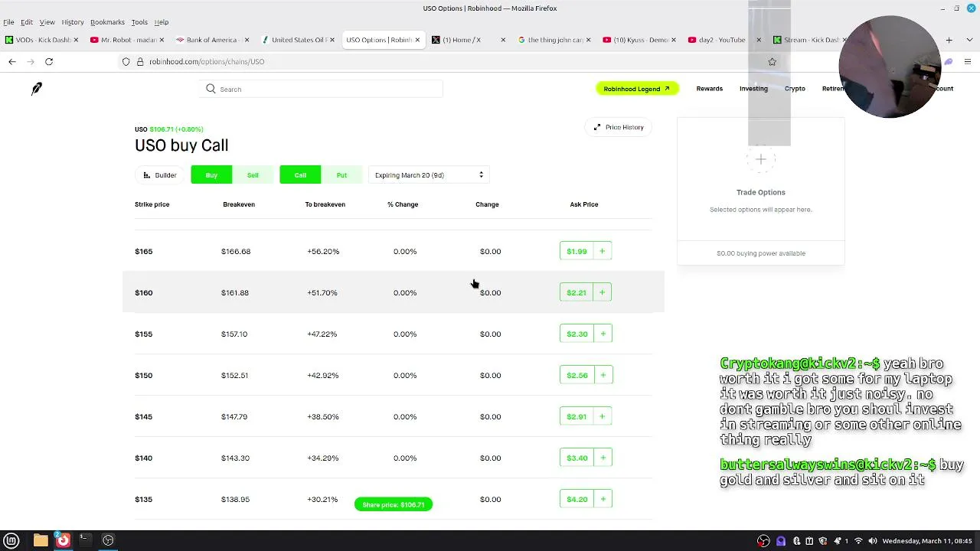Click the search magnifier icon
Viewport: 980px width, 551px height.
click(x=211, y=89)
